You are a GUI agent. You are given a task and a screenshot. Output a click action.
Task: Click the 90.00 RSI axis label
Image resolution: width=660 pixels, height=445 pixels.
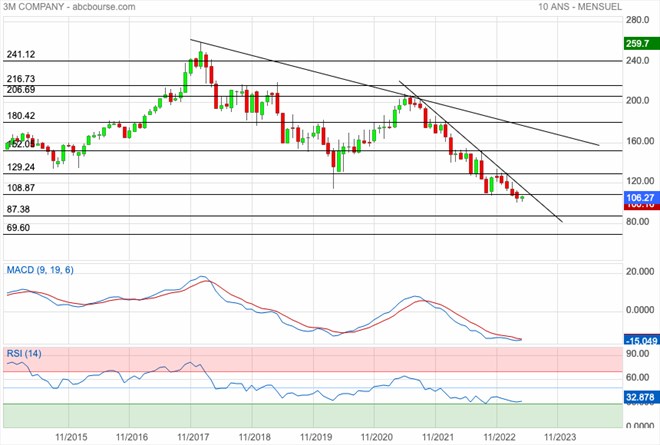point(638,354)
